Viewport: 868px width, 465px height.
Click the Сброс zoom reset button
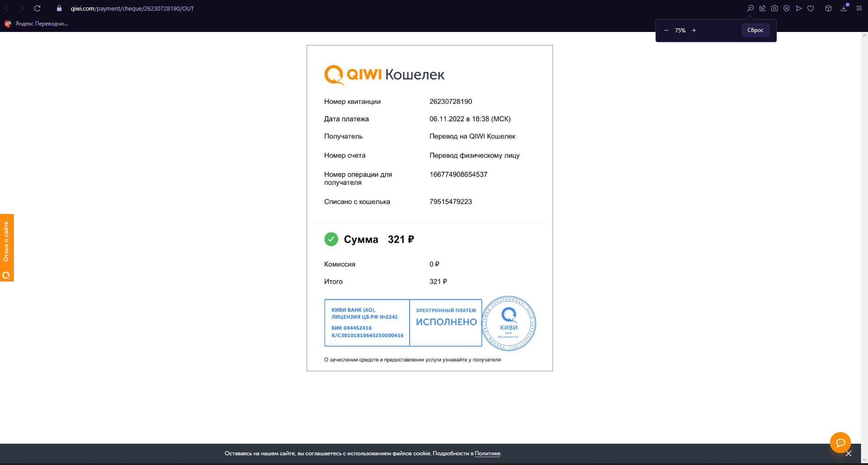click(756, 30)
